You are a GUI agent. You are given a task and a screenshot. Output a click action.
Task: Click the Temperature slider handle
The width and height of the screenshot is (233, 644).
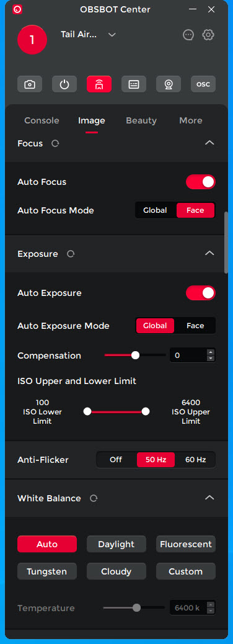pyautogui.click(x=136, y=607)
